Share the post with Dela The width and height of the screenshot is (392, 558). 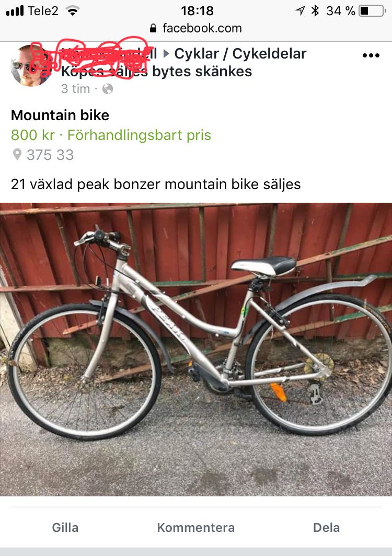(326, 527)
